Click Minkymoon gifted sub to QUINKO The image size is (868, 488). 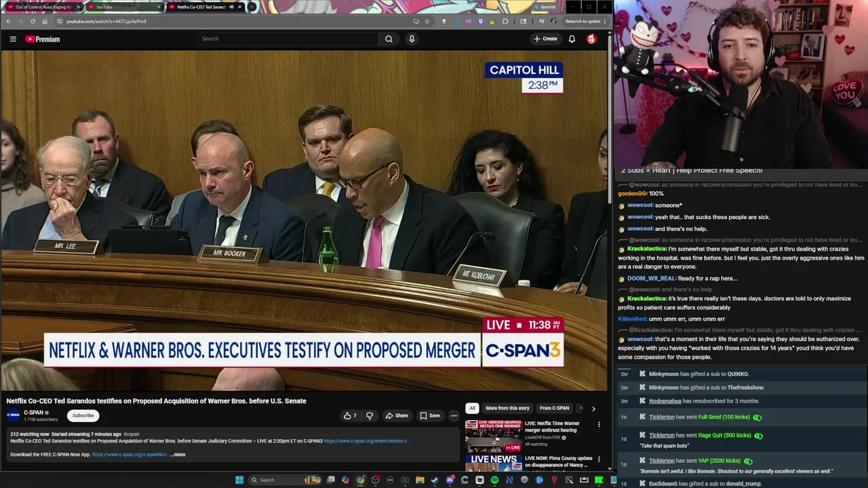tap(742, 373)
